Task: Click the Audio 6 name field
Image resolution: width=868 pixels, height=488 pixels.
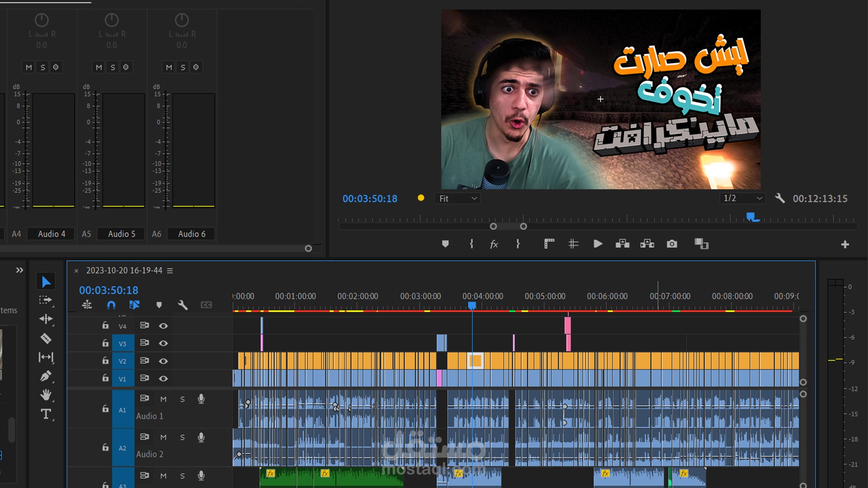Action: 192,234
